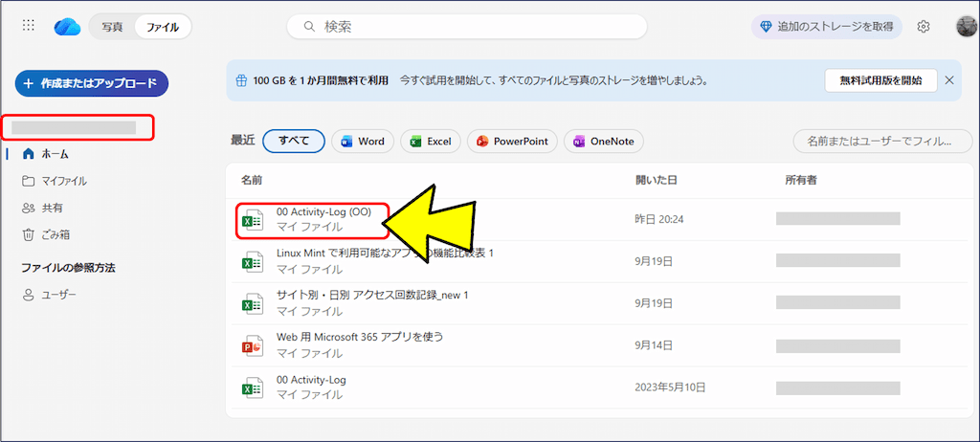Click the 2023年5月10日 date cell

(671, 387)
